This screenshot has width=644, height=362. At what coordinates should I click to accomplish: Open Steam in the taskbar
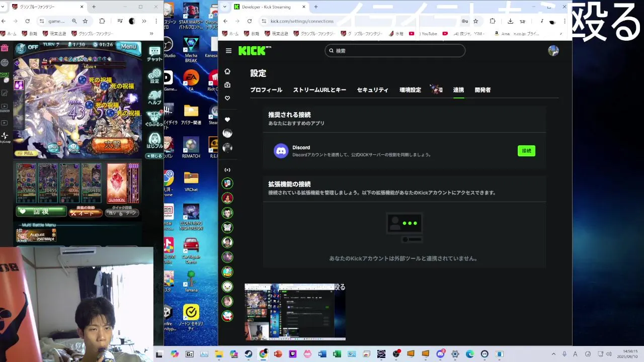pyautogui.click(x=249, y=354)
